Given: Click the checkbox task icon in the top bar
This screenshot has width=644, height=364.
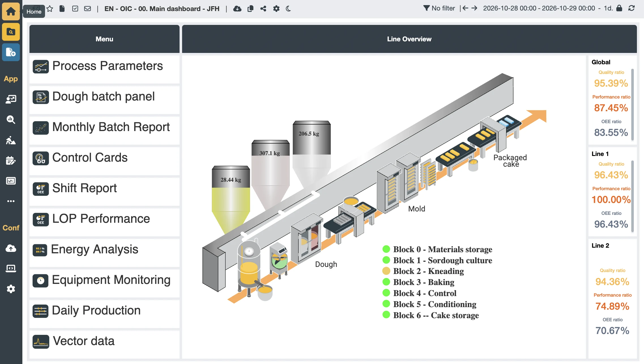Looking at the screenshot, I should 75,8.
